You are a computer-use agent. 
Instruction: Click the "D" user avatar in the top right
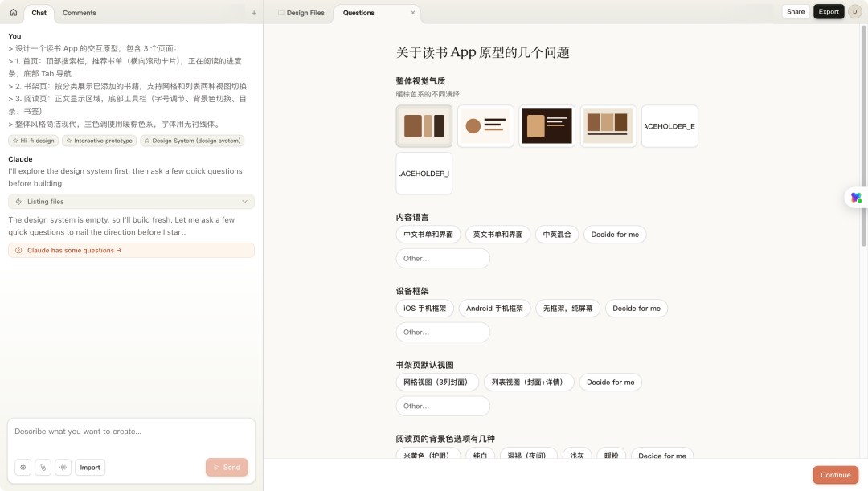click(x=854, y=12)
